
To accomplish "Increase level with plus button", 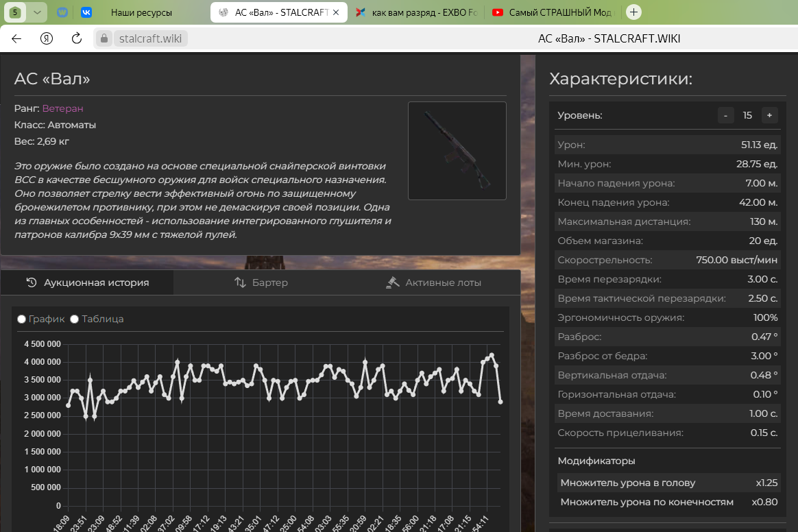I will click(769, 116).
